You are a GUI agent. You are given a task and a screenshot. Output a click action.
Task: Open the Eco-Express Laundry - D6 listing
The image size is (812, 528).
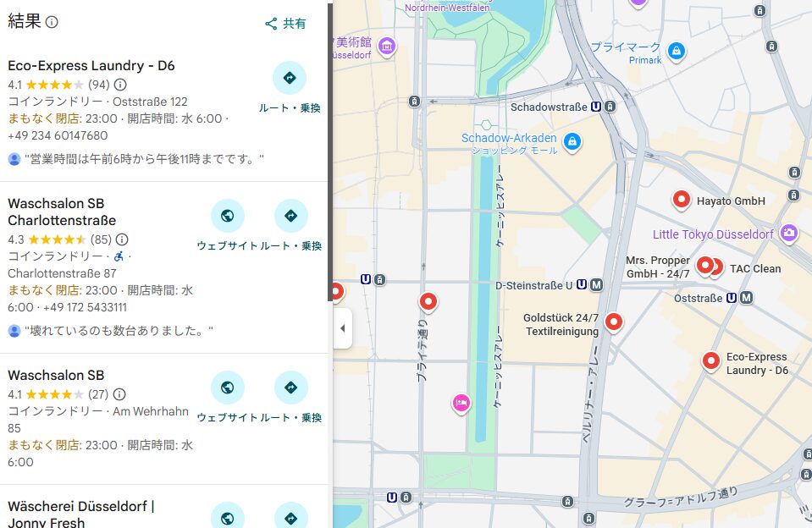click(x=91, y=65)
